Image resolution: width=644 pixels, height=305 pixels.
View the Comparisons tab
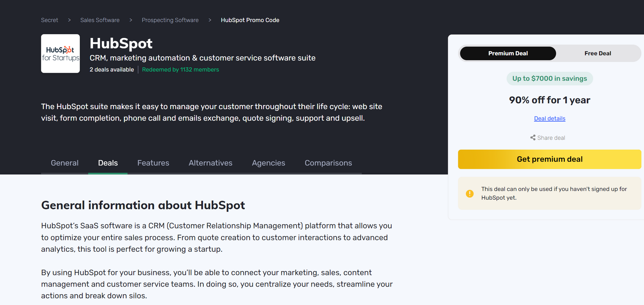tap(328, 163)
